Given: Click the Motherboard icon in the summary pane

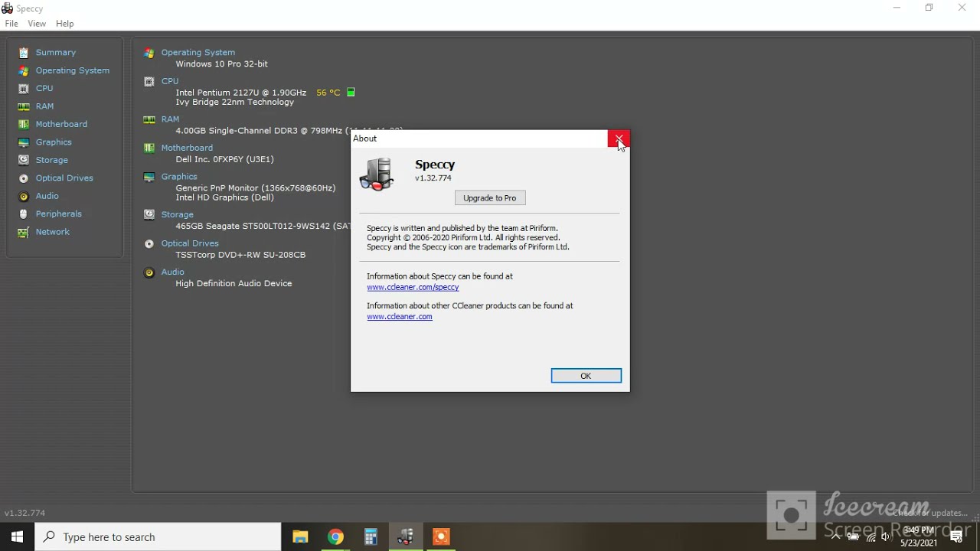Looking at the screenshot, I should (x=149, y=148).
